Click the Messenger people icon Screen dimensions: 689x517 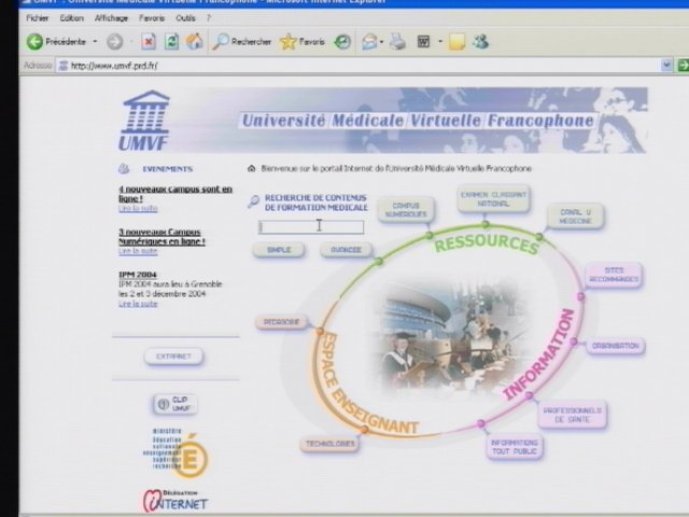[x=481, y=42]
